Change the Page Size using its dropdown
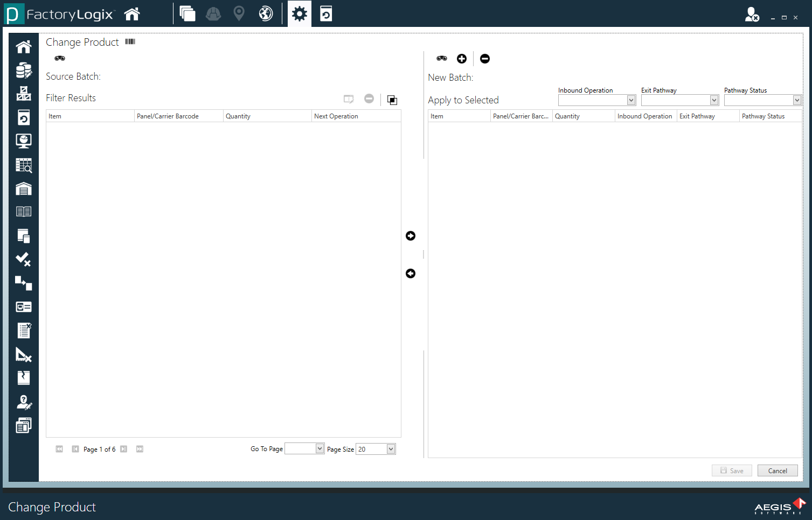 click(x=390, y=448)
